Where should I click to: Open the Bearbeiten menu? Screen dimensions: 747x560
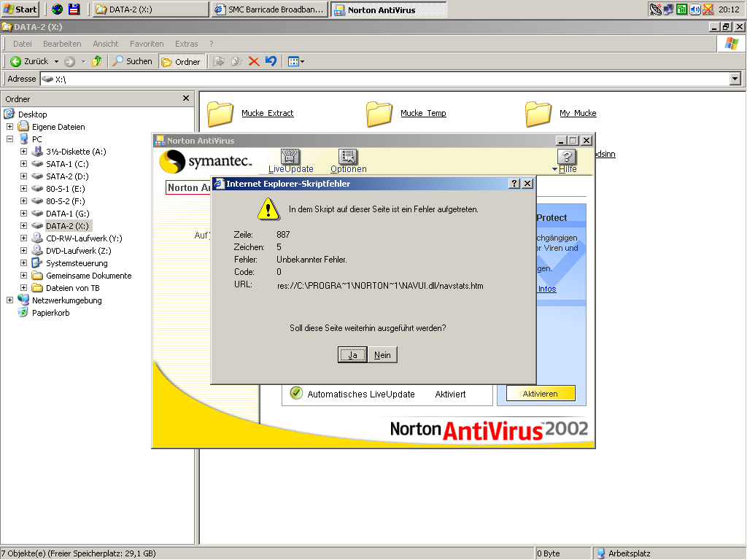tap(62, 44)
